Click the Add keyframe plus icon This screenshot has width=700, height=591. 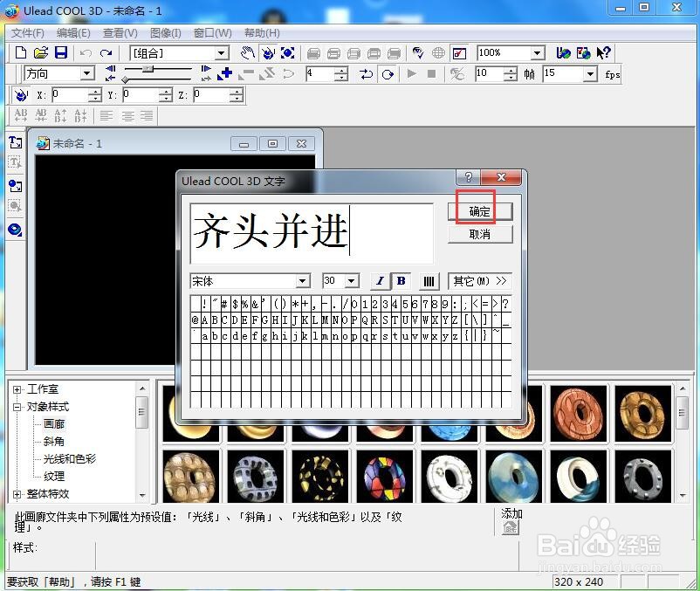pyautogui.click(x=225, y=73)
